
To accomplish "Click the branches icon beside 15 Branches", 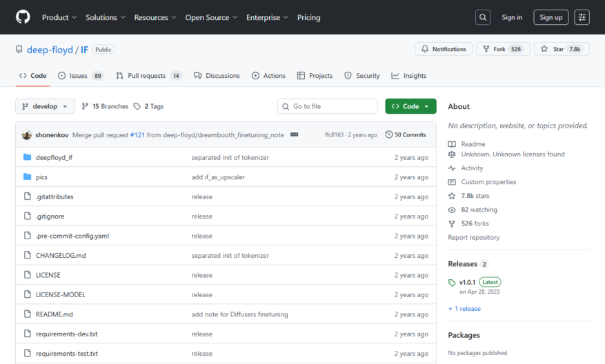I will [x=85, y=106].
